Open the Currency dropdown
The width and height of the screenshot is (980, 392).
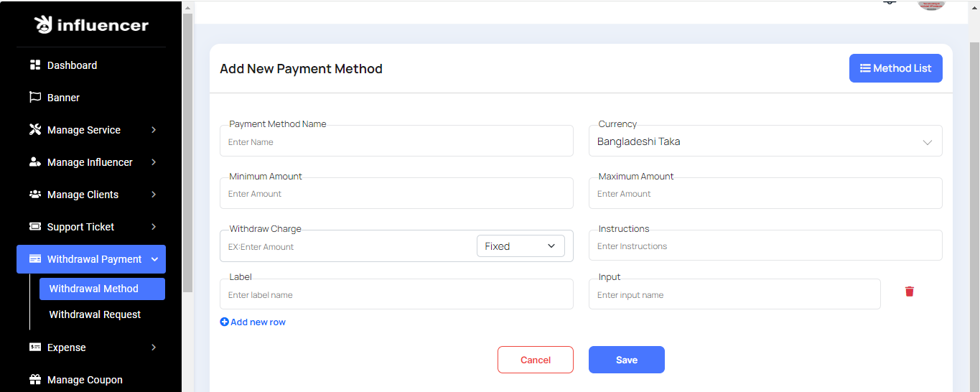[x=765, y=142]
